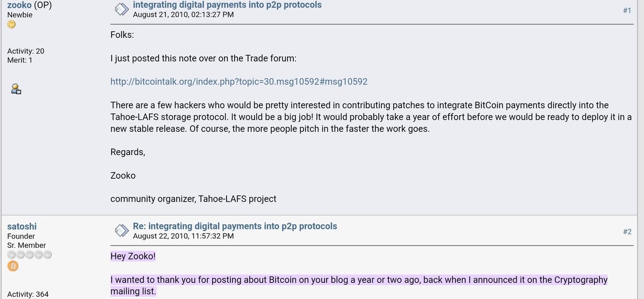The image size is (644, 299).
Task: Open zooko's profile via the username link
Action: click(20, 5)
